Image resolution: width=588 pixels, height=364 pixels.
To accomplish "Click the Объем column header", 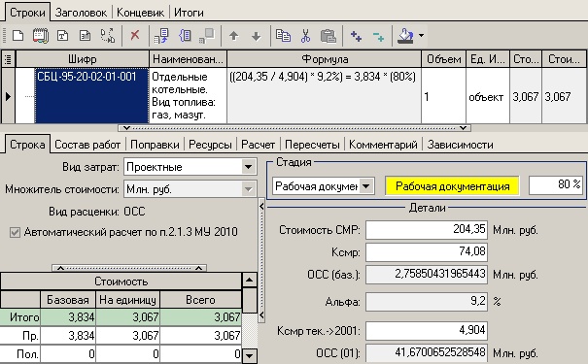I will pyautogui.click(x=443, y=59).
